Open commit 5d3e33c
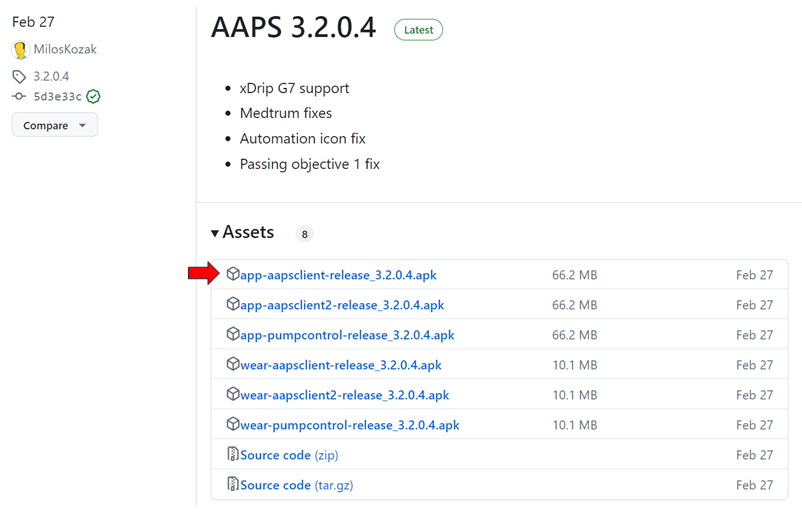 pos(57,96)
